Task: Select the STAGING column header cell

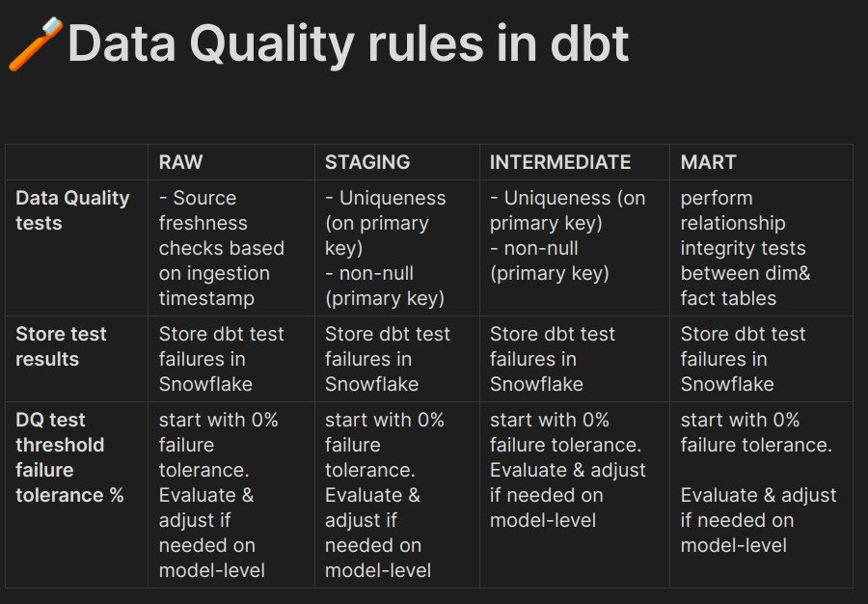Action: point(397,162)
